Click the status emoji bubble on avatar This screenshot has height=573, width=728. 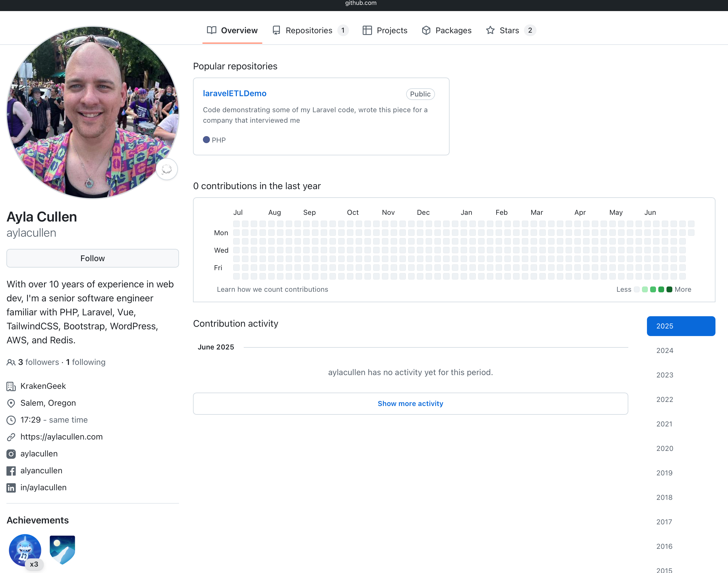pos(167,169)
